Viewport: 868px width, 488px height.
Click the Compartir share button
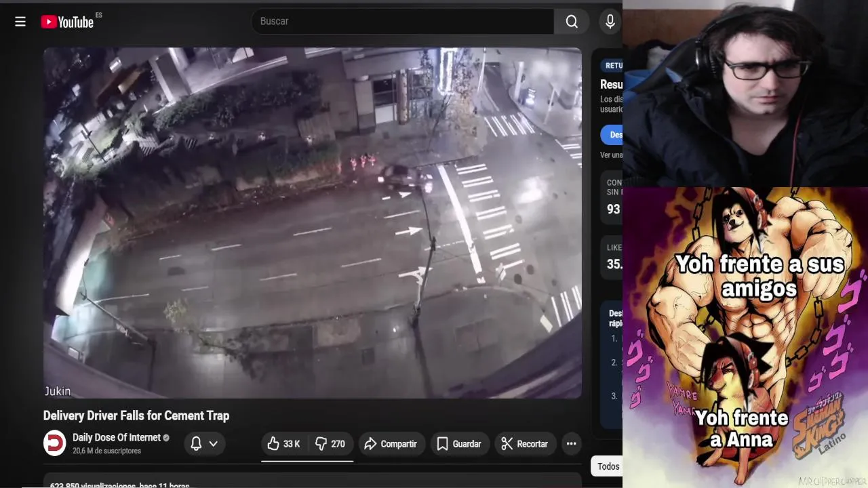391,444
